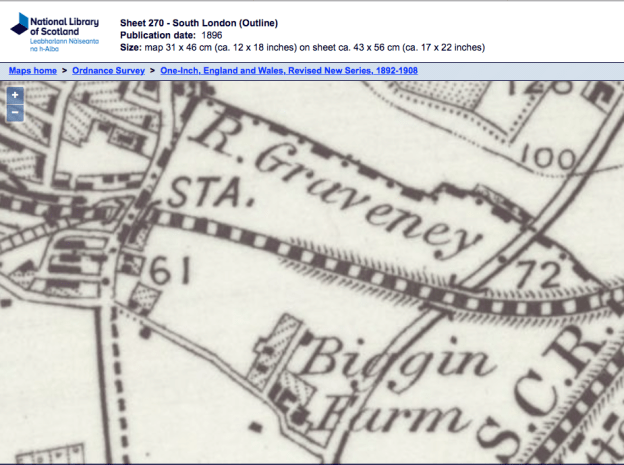Click the map Size description line
This screenshot has height=465, width=624.
tap(301, 46)
